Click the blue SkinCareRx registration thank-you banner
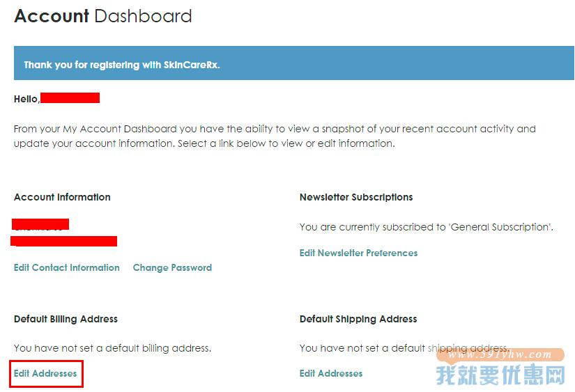Screen dimensions: 575x392 (293, 63)
